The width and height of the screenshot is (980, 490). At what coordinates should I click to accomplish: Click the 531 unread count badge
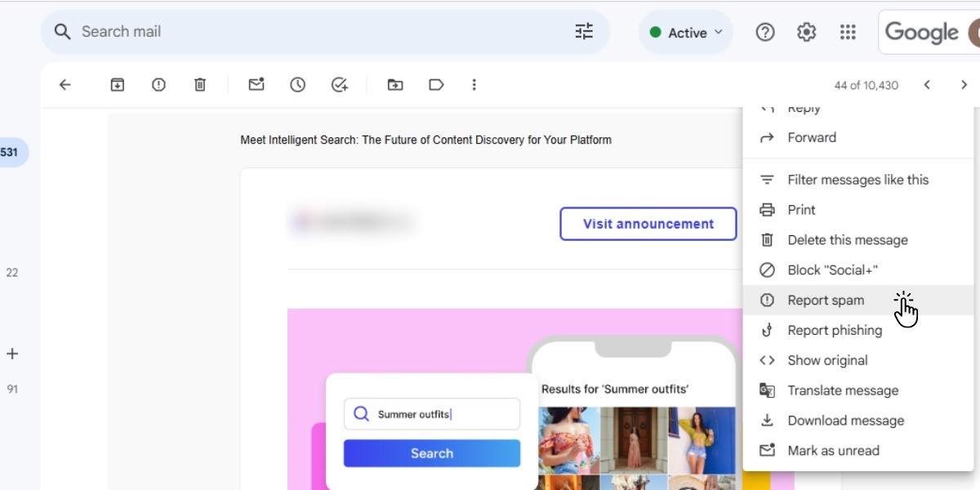pyautogui.click(x=11, y=153)
